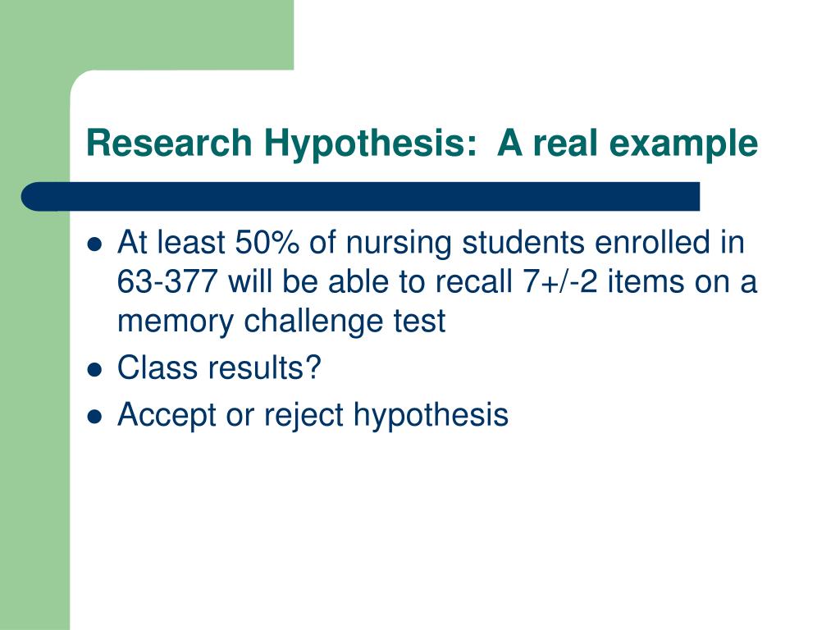Click the '50%' figure in the first bullet
The height and width of the screenshot is (630, 840).
pos(267,242)
